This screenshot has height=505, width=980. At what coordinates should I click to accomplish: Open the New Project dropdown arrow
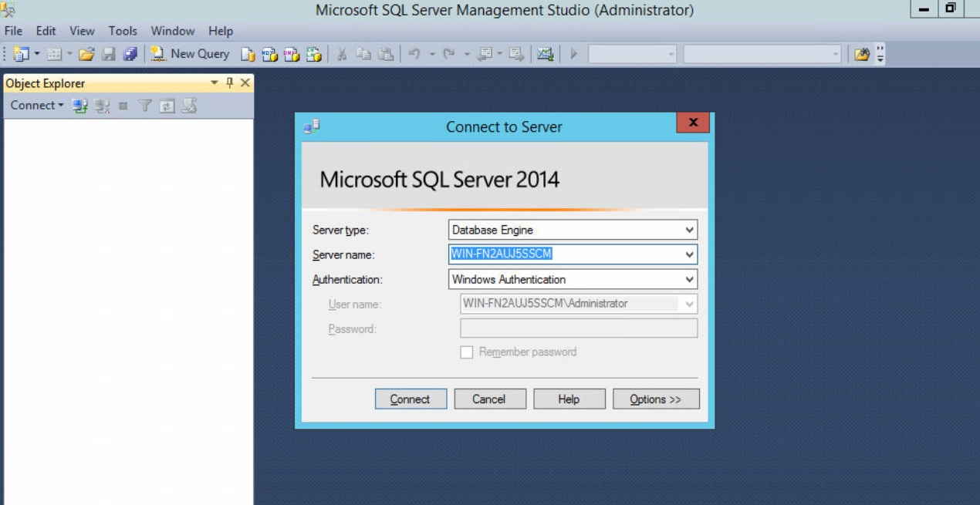point(37,54)
